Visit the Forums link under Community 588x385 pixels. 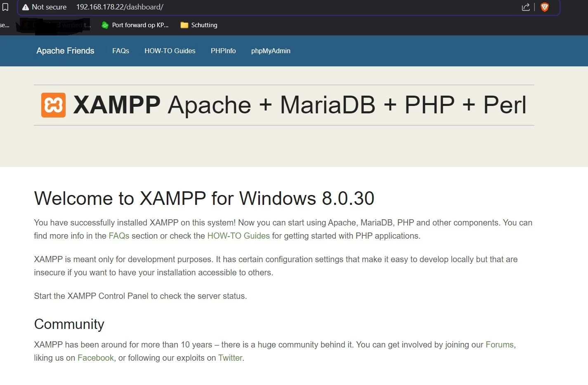pyautogui.click(x=500, y=345)
